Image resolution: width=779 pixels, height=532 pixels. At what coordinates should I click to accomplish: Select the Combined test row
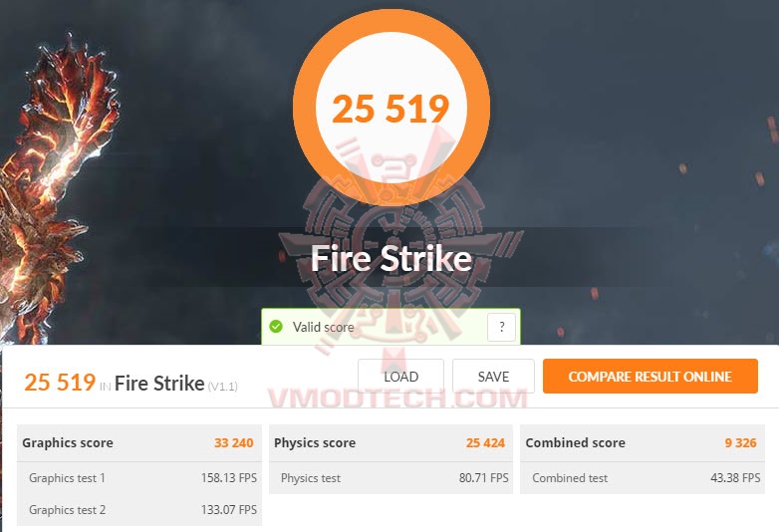(643, 478)
